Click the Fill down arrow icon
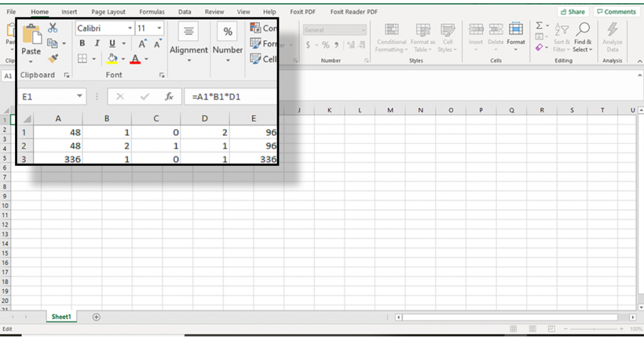This screenshot has height=338, width=644. click(539, 36)
